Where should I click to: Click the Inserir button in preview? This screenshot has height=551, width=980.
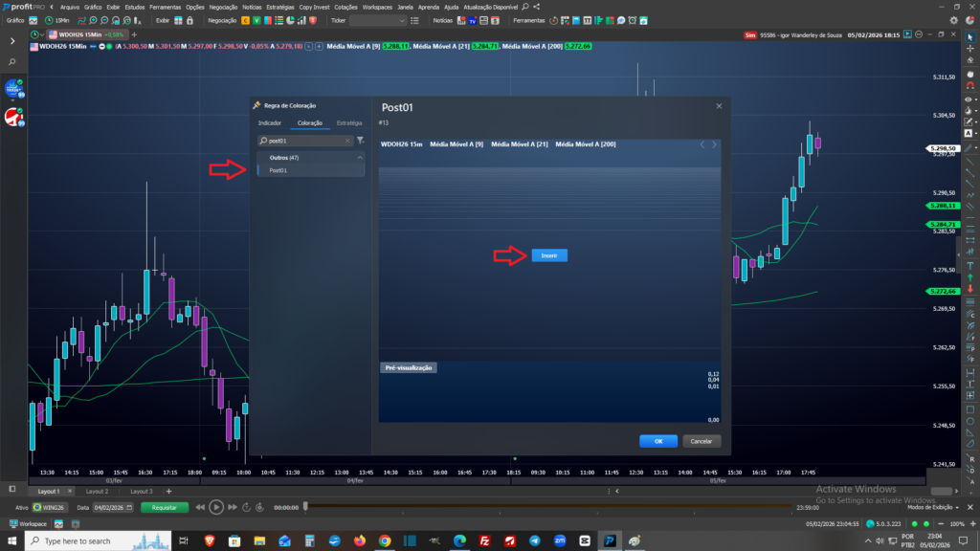click(548, 255)
